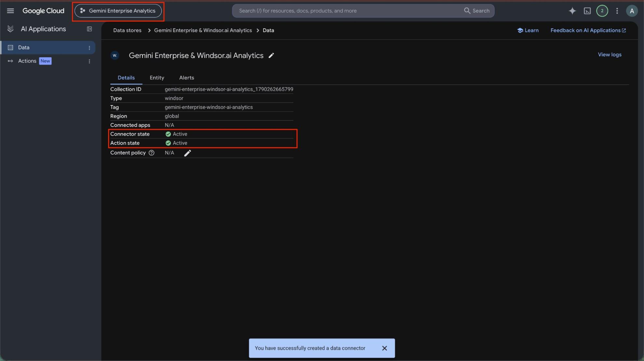The height and width of the screenshot is (361, 644).
Task: Click the Collection ID value text
Action: [229, 89]
